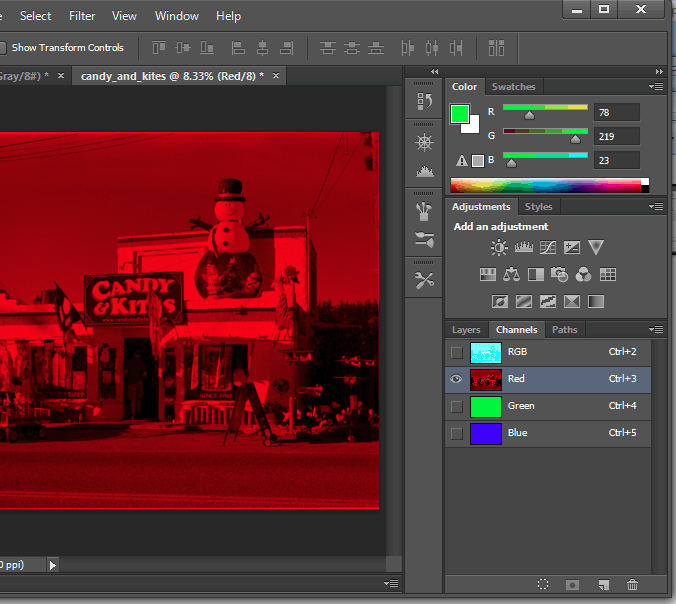Add a Photo Filter adjustment

click(560, 275)
